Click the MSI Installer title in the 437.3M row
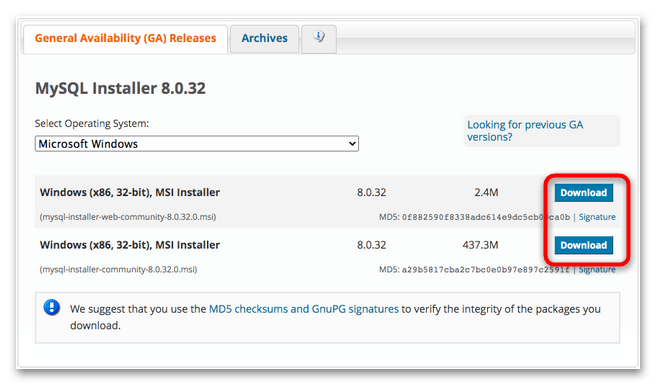656x385 pixels. [x=130, y=245]
